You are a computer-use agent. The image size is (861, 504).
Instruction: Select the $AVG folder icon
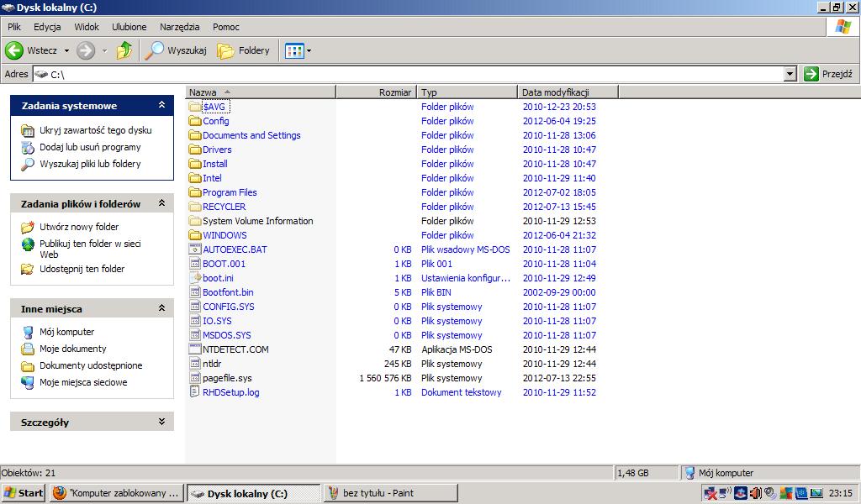[195, 107]
